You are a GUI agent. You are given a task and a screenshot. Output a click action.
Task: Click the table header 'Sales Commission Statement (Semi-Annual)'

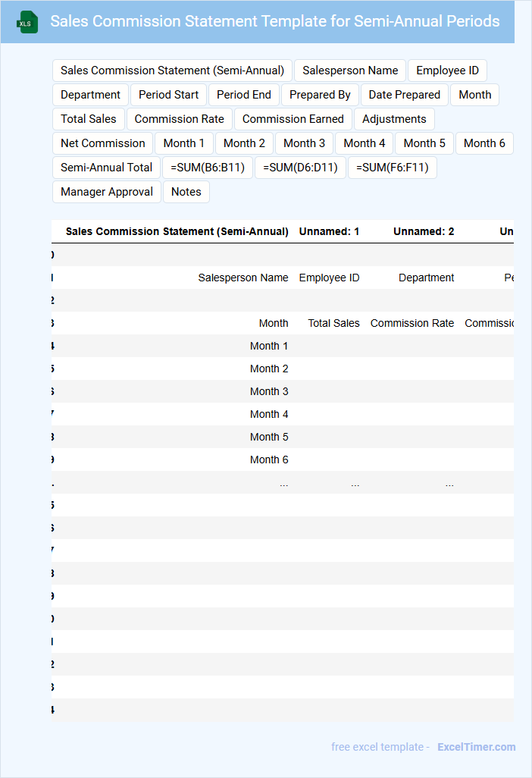(x=177, y=232)
